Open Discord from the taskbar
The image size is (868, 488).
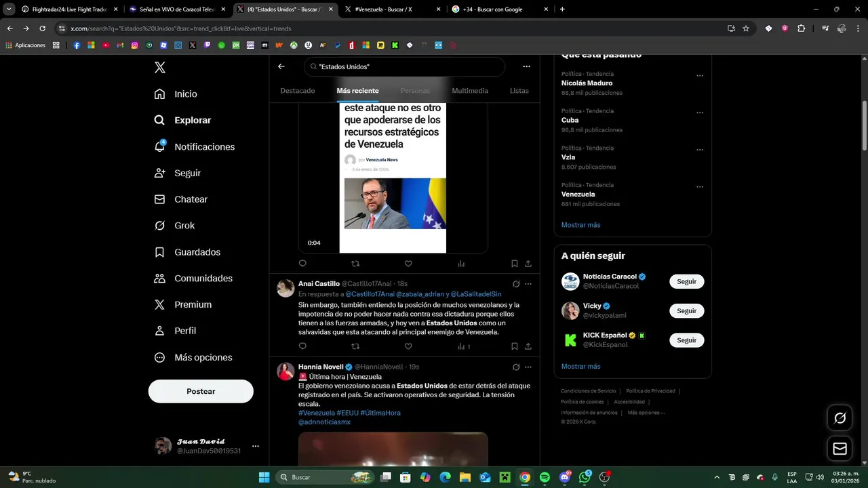[x=565, y=477]
